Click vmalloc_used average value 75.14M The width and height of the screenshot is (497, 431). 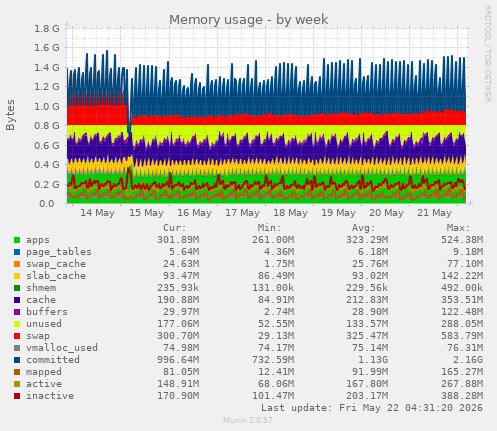[370, 348]
